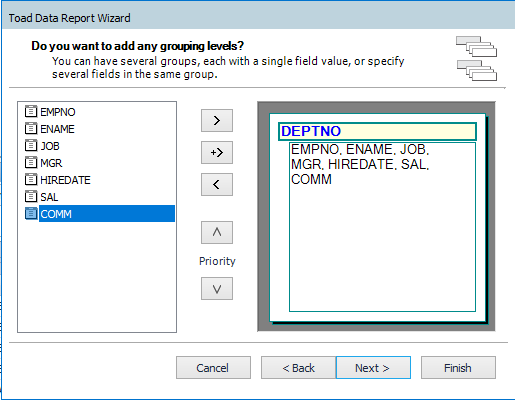Click Finish to complete the wizard
The image size is (515, 400).
point(458,368)
